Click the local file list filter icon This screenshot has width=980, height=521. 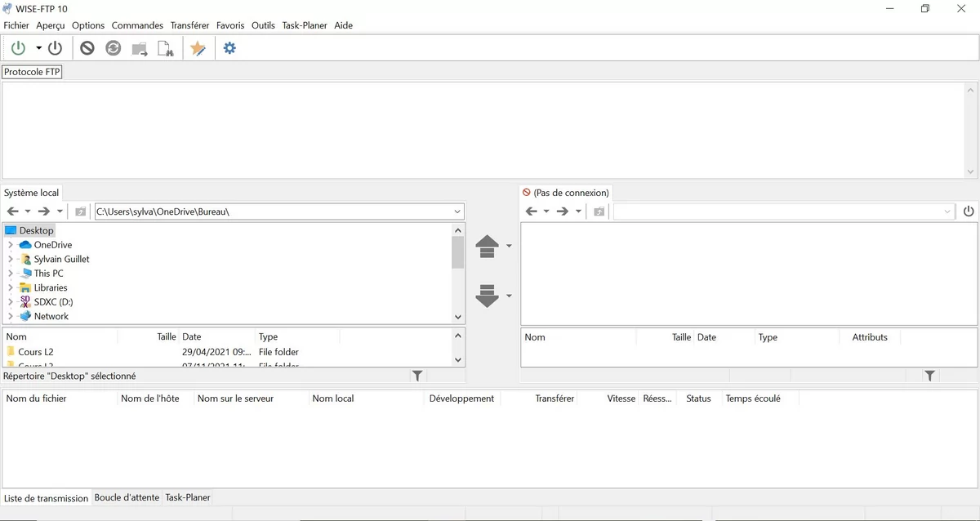pos(417,376)
